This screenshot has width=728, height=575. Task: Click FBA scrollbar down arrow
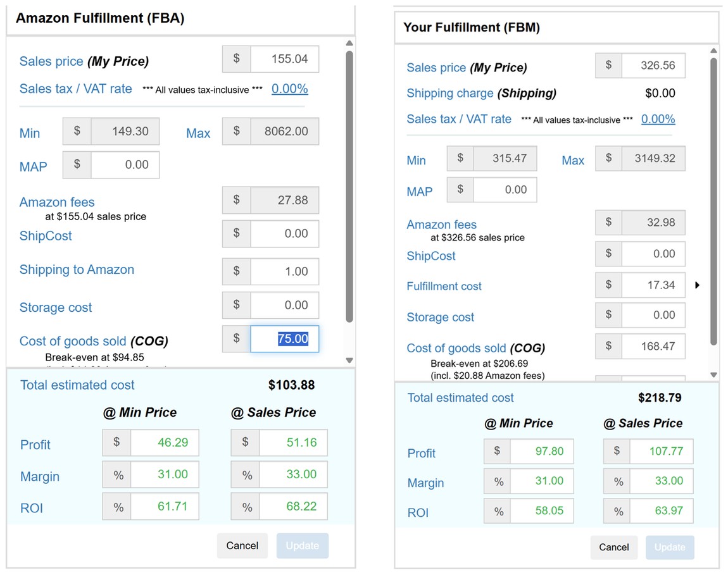point(349,360)
